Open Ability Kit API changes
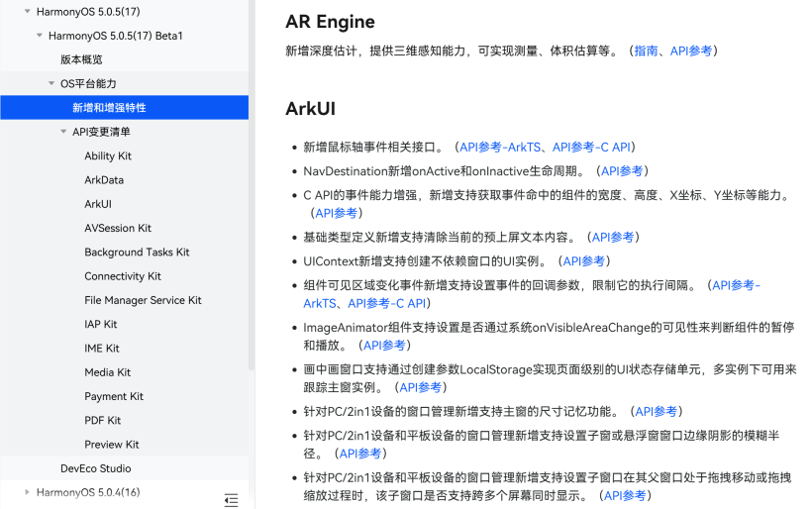 (x=108, y=155)
